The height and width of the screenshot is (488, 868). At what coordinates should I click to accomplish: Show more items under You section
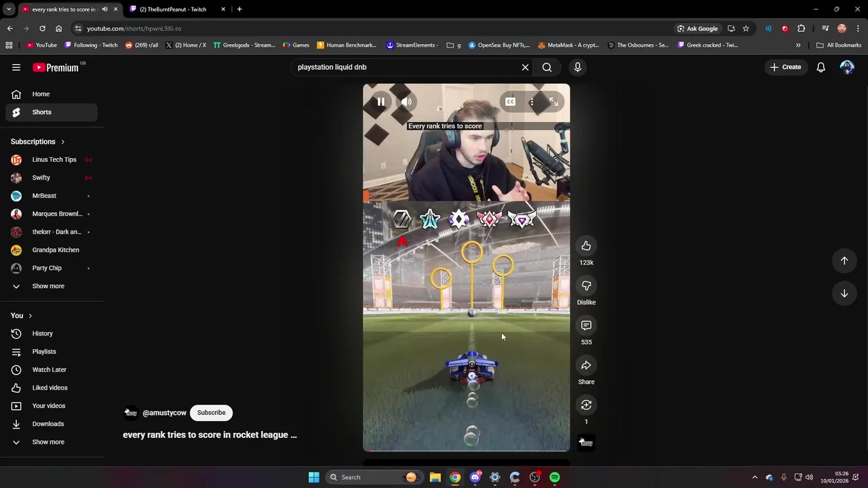click(52, 442)
